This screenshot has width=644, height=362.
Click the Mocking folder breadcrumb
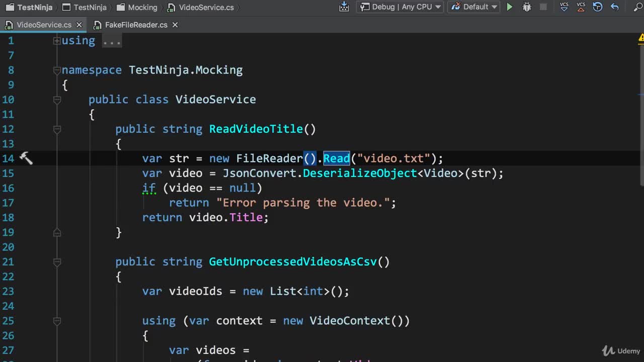point(136,7)
